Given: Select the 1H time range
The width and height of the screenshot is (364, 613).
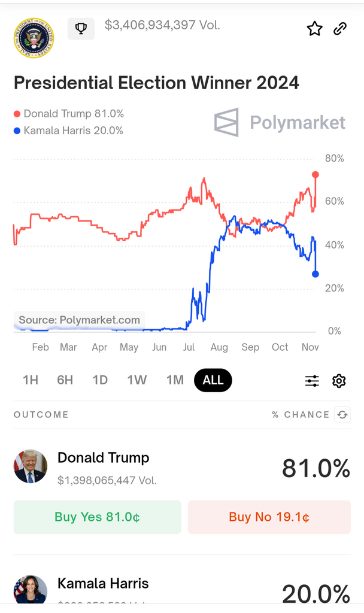Looking at the screenshot, I should coord(31,380).
